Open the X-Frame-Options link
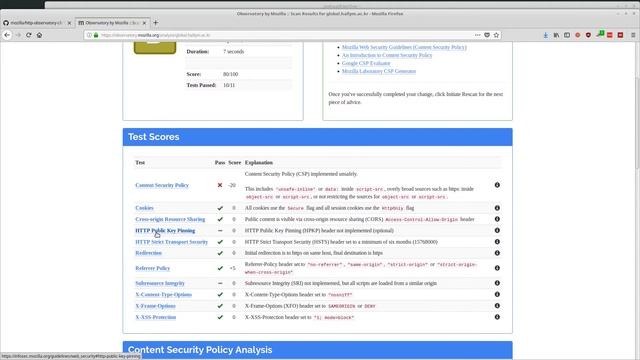 coord(156,306)
